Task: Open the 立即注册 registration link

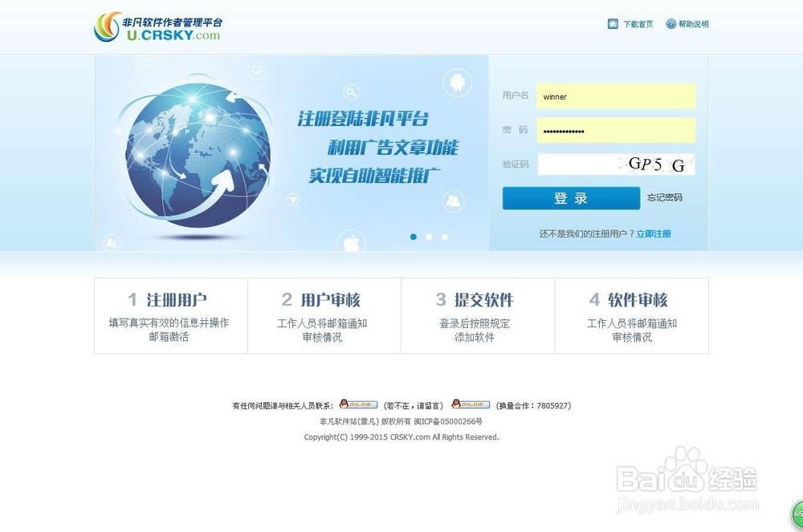Action: tap(654, 233)
